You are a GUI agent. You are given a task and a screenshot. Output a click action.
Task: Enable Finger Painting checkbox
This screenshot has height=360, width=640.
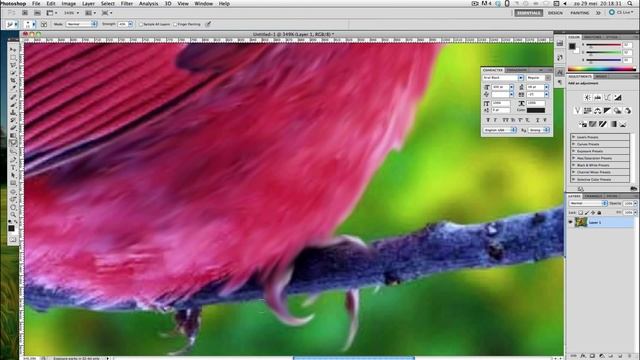(x=175, y=24)
